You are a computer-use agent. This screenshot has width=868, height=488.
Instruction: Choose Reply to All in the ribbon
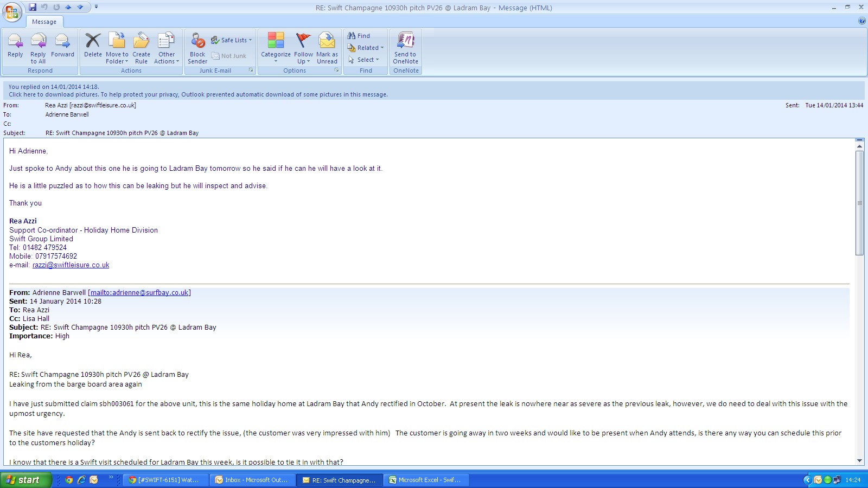(x=38, y=48)
